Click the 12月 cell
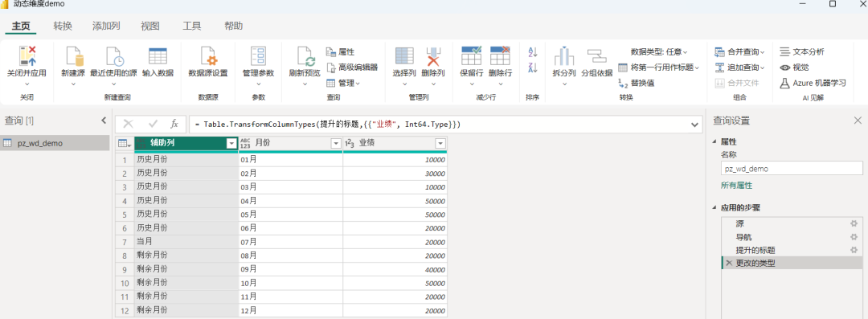The image size is (868, 319). [291, 310]
